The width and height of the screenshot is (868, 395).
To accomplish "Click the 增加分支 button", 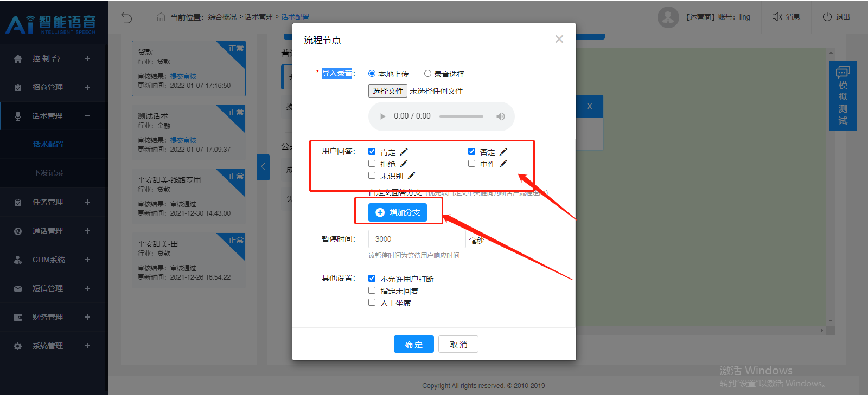I will click(x=398, y=212).
